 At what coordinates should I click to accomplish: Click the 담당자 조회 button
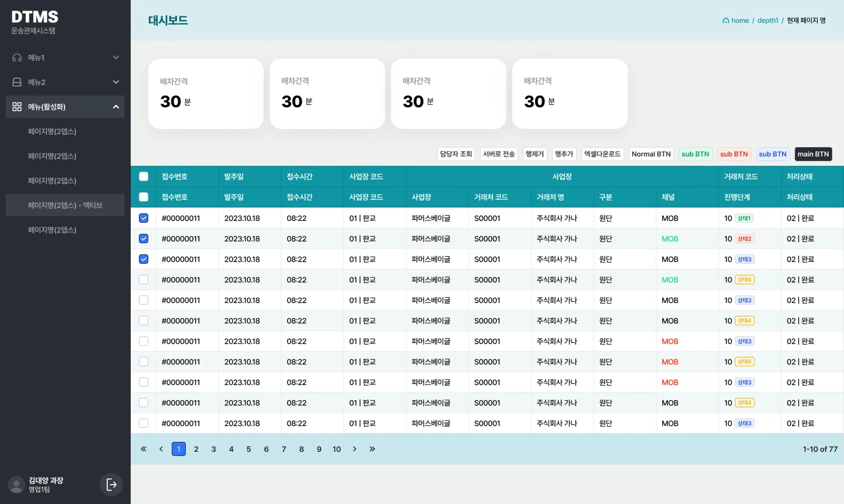456,154
